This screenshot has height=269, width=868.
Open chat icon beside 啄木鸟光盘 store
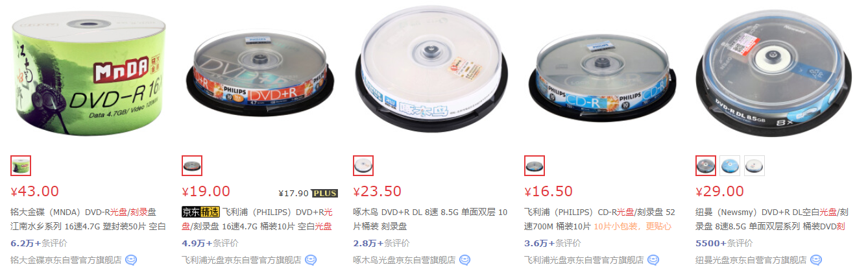pyautogui.click(x=464, y=260)
